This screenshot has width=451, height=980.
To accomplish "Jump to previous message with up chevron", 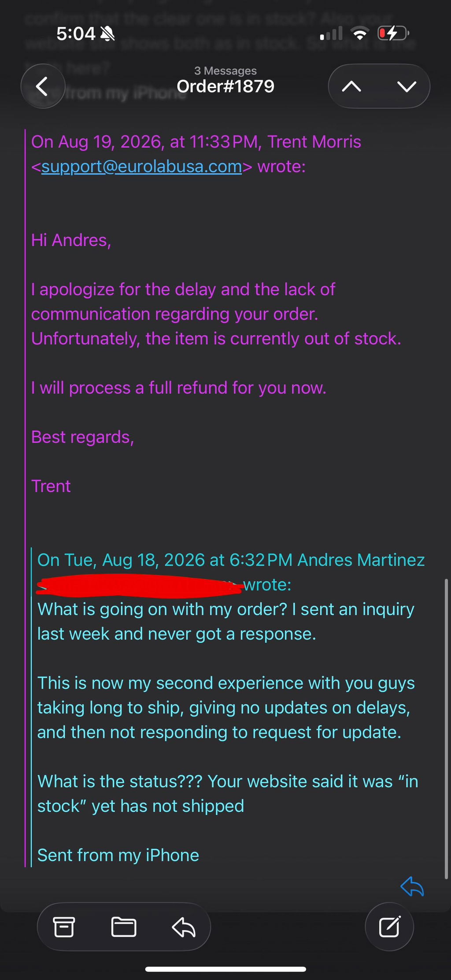I will [x=351, y=86].
